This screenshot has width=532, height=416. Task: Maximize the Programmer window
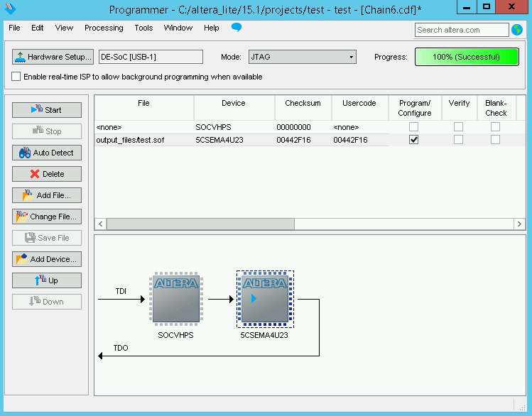coord(487,7)
